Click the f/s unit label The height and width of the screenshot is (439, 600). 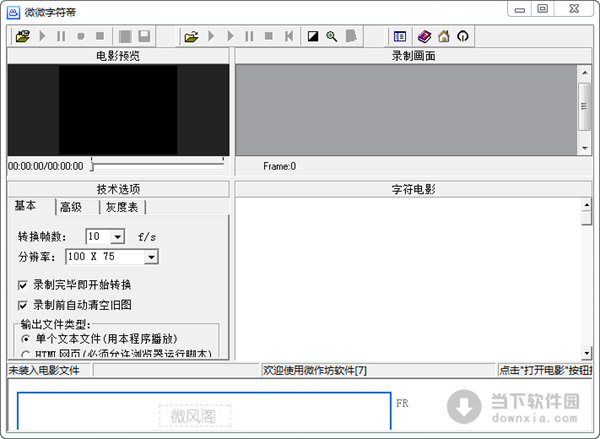(147, 237)
